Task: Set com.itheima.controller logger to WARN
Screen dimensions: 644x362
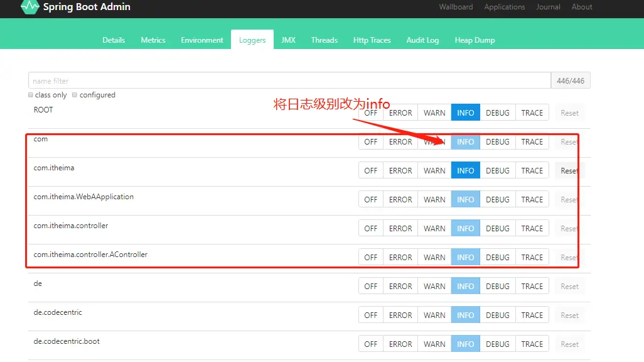Action: pyautogui.click(x=434, y=228)
